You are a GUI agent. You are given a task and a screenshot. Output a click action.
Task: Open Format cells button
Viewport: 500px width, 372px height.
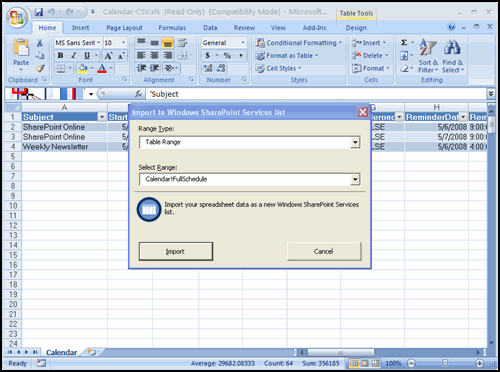pos(371,68)
